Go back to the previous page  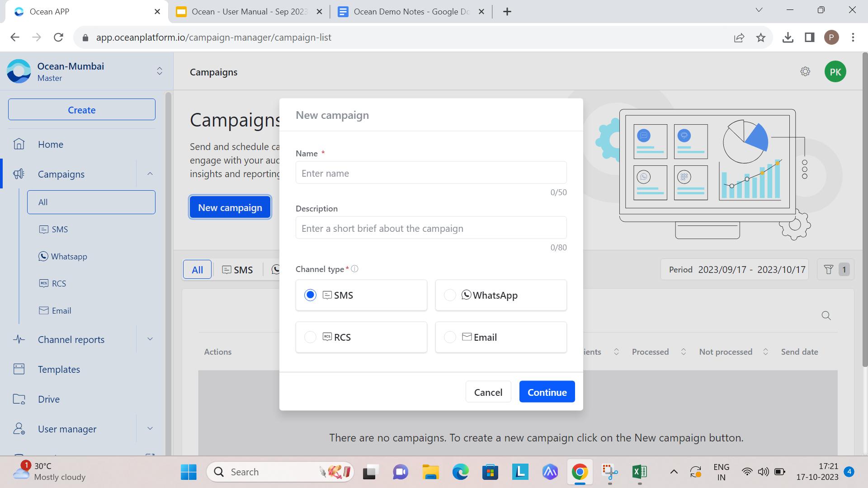15,37
